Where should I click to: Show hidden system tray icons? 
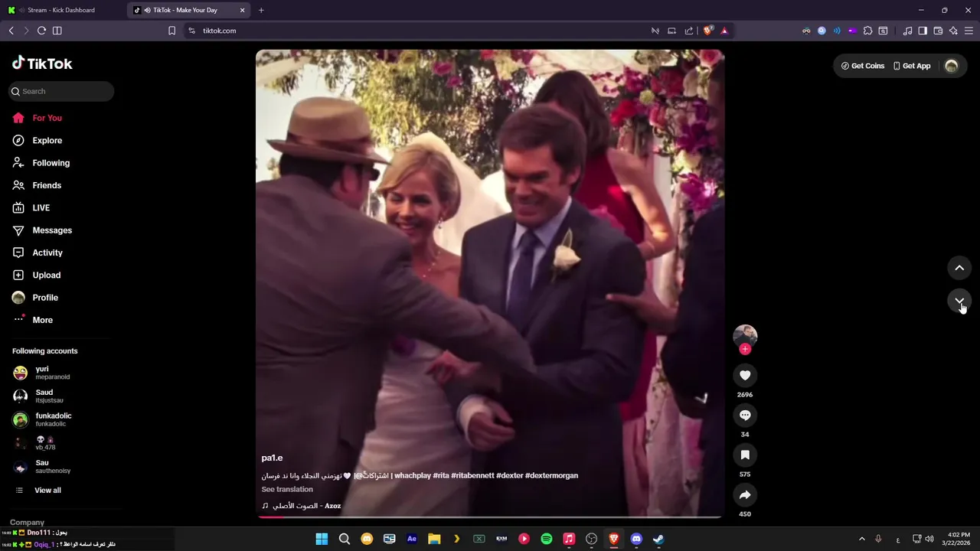[x=861, y=539]
